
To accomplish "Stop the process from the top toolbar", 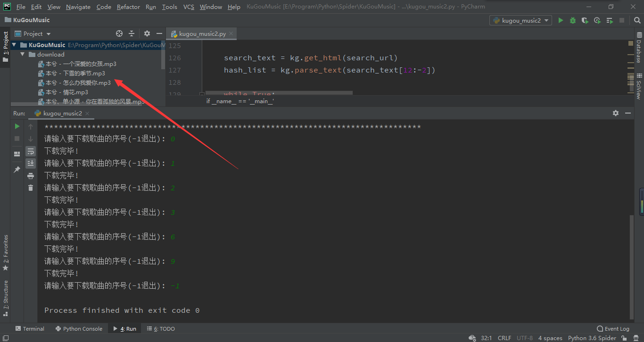I will (x=622, y=20).
